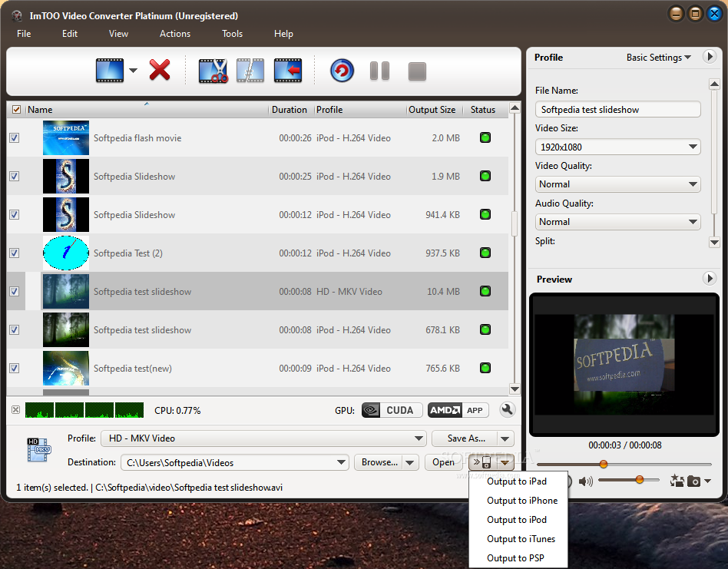
Task: Expand the Save As dropdown arrow
Action: (x=505, y=438)
